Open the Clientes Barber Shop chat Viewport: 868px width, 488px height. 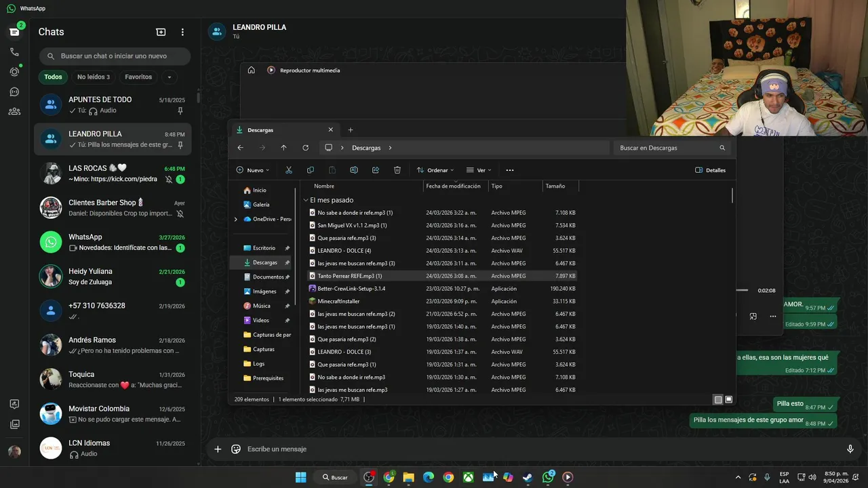pyautogui.click(x=113, y=207)
